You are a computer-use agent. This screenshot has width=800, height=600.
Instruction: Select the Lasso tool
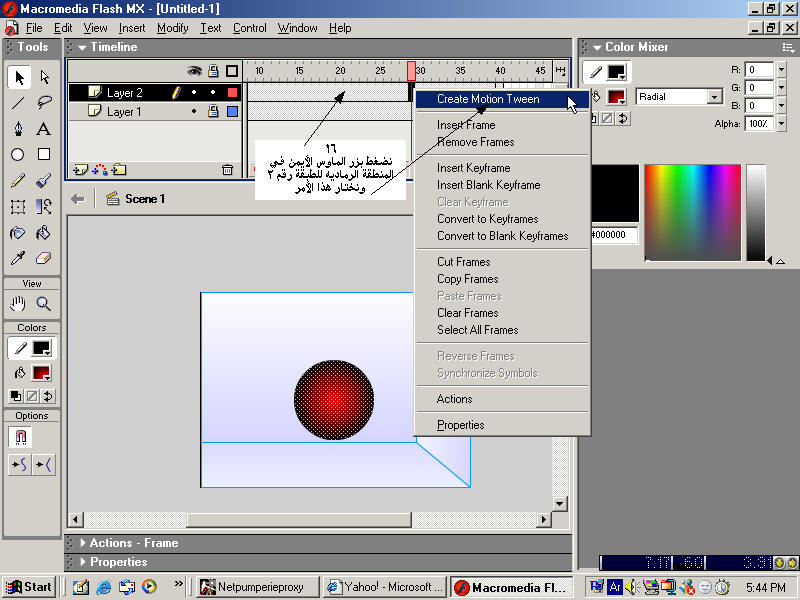pos(44,103)
